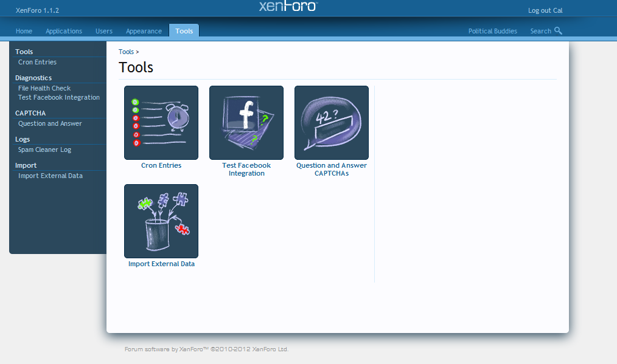Open Question and Answer sidebar link
Image resolution: width=617 pixels, height=364 pixels.
tap(50, 123)
